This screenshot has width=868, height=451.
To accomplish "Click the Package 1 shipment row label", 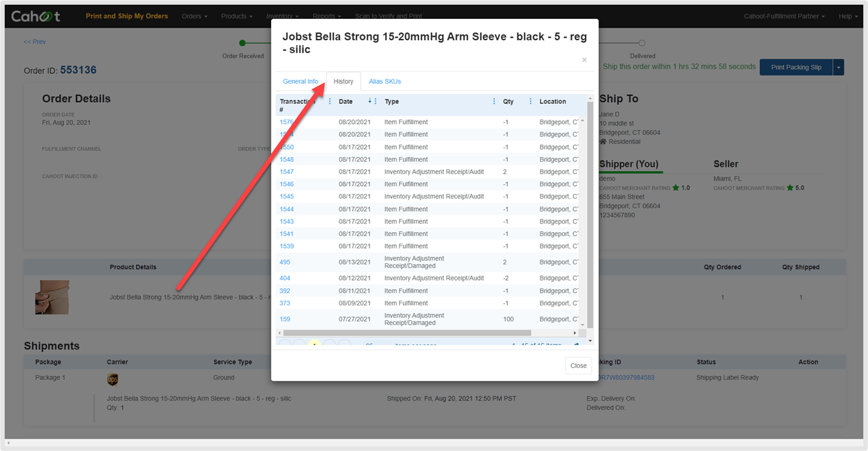I will 50,378.
